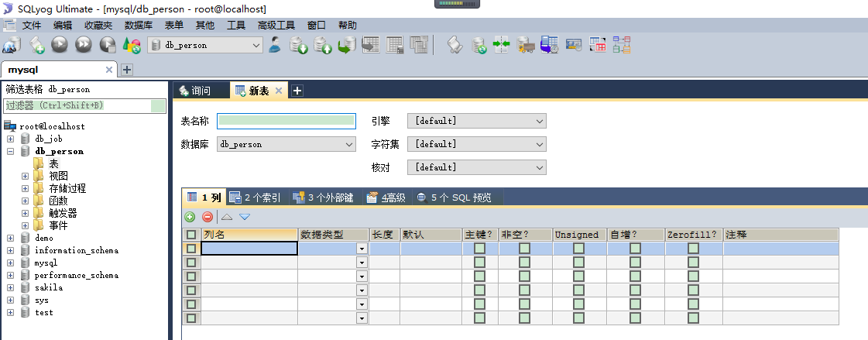The width and height of the screenshot is (868, 340).
Task: Click the single gray table icon in the toolbar
Action: 395,45
